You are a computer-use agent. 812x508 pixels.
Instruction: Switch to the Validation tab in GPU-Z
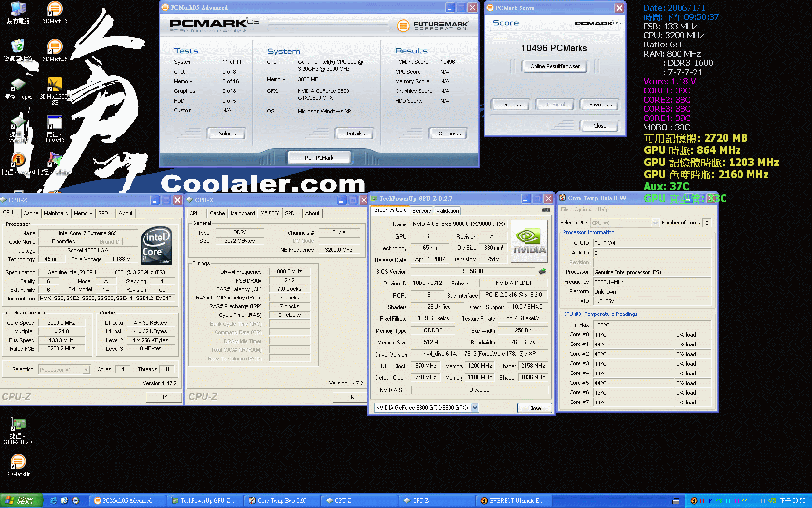click(x=448, y=210)
